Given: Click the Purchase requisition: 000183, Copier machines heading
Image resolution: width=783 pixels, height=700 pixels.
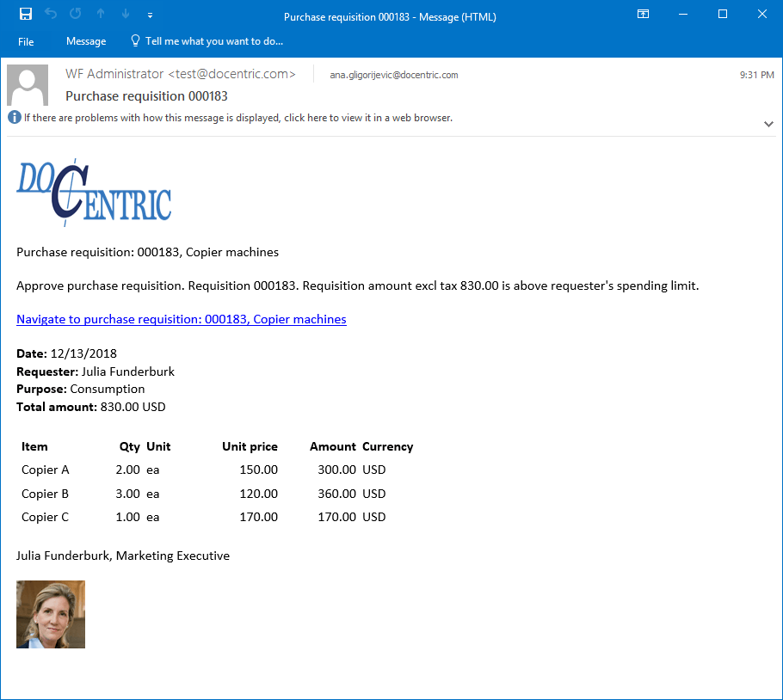Looking at the screenshot, I should coord(147,253).
